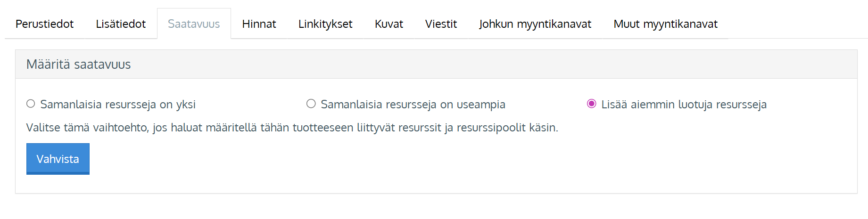This screenshot has height=219, width=868.
Task: Click the 'Valitse tämä vaihtoehto' help text
Action: (x=292, y=128)
